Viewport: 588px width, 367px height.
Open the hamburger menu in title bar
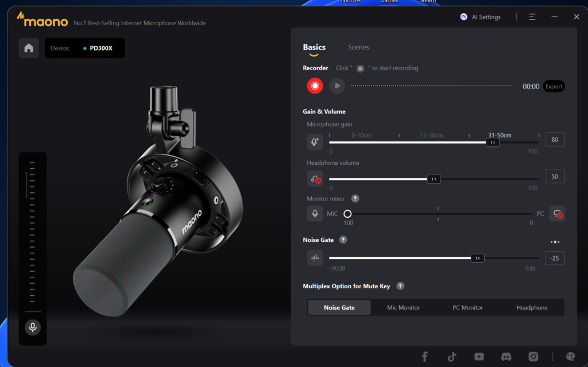pos(532,17)
